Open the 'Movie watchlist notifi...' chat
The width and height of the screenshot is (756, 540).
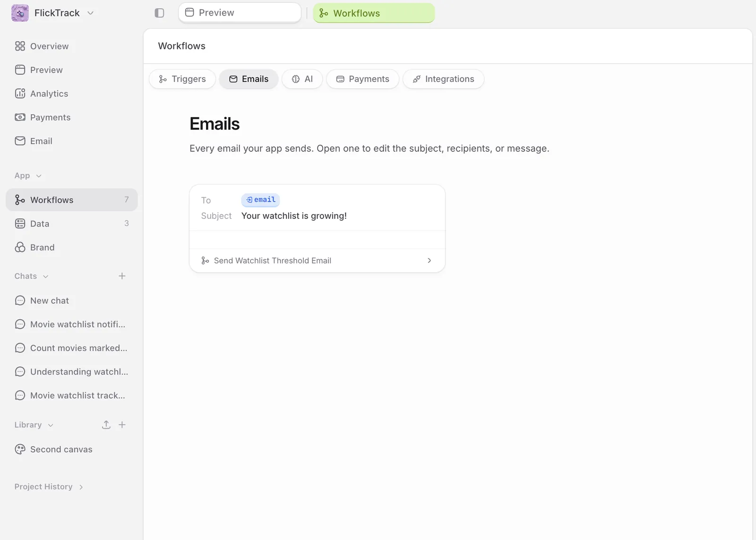[71, 324]
